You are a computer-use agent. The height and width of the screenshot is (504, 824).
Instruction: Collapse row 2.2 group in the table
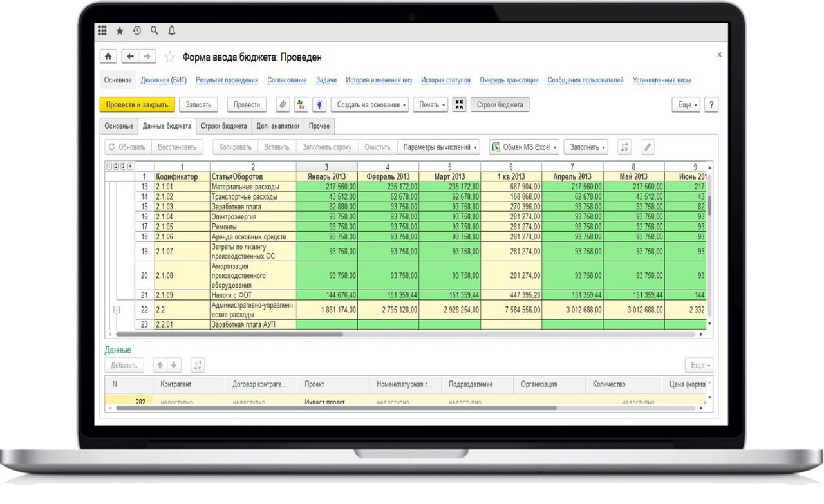pyautogui.click(x=117, y=310)
